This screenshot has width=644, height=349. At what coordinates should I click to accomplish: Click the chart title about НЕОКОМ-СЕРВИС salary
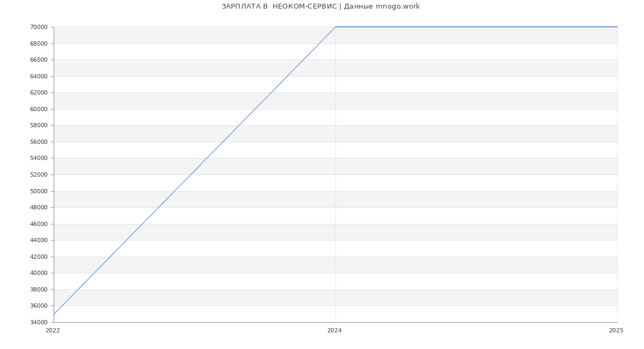coord(320,6)
